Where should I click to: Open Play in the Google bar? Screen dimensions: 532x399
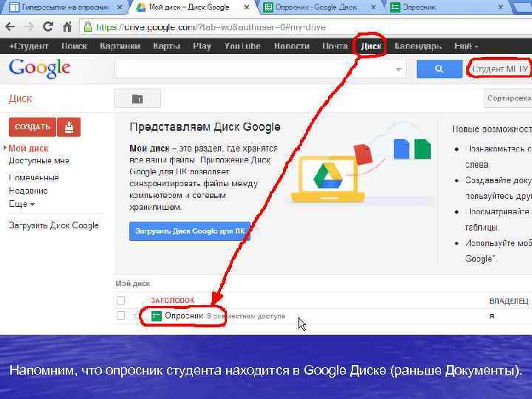(202, 46)
